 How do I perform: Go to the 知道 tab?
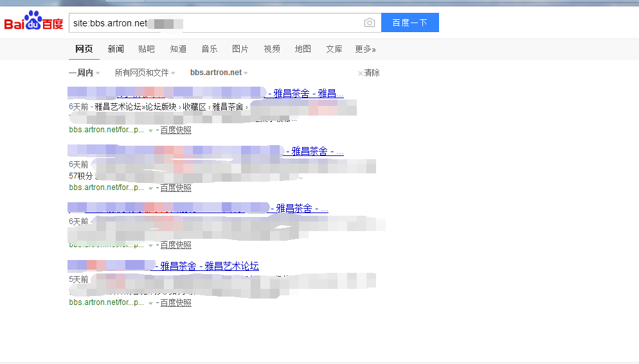[178, 49]
